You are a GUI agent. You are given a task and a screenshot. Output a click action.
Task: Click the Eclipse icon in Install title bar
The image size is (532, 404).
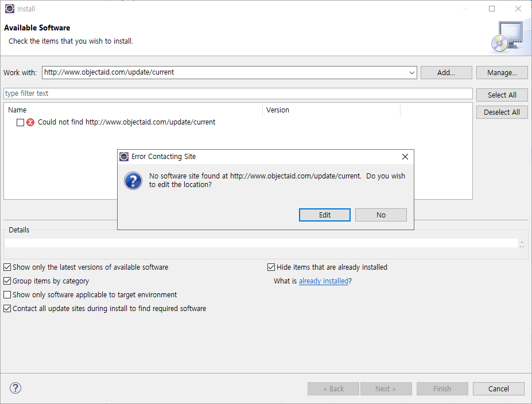10,9
